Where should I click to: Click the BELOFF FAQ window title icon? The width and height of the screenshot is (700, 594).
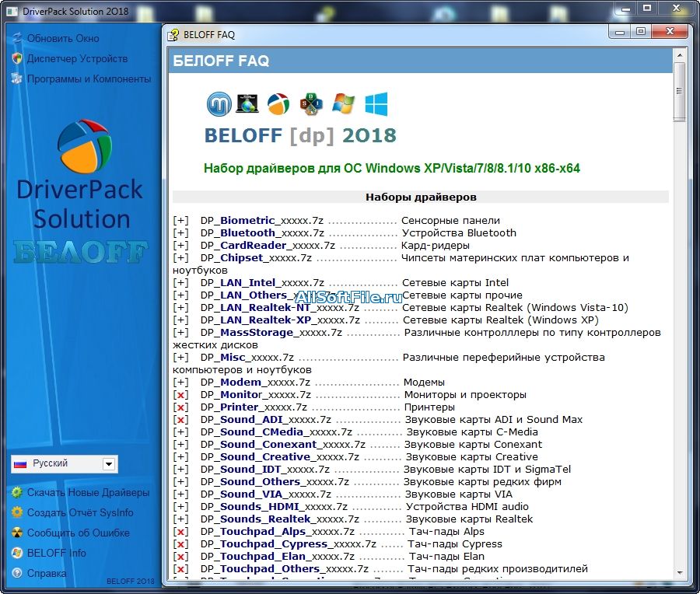[x=173, y=35]
